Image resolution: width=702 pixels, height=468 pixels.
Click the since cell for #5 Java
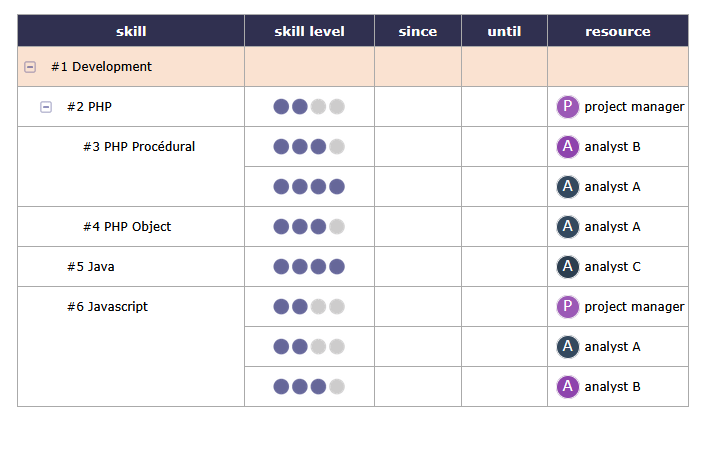click(x=417, y=267)
